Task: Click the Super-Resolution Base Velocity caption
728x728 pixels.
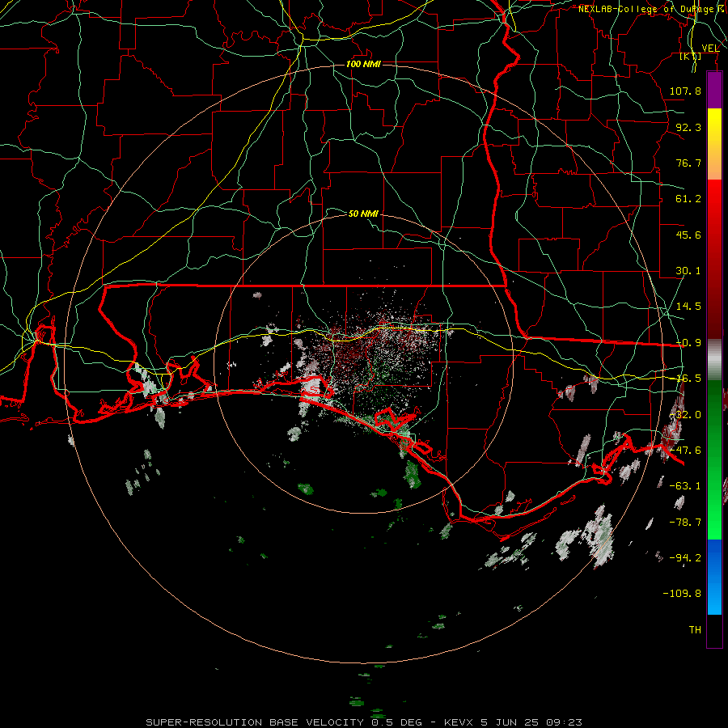Action: click(363, 722)
